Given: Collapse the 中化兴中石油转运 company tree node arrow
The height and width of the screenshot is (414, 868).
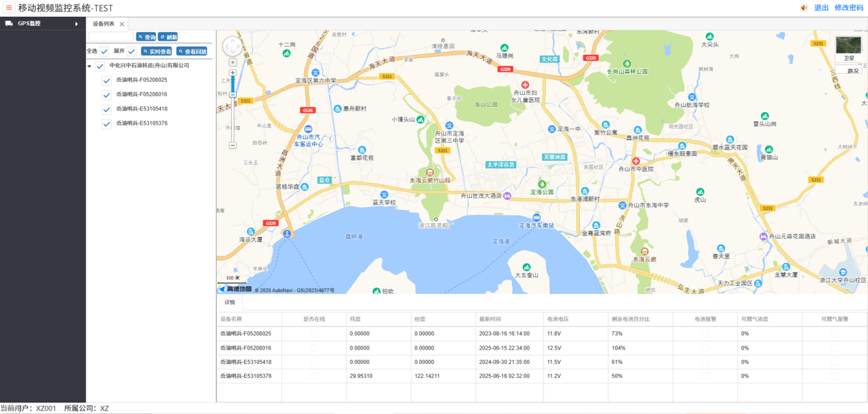Looking at the screenshot, I should click(90, 66).
